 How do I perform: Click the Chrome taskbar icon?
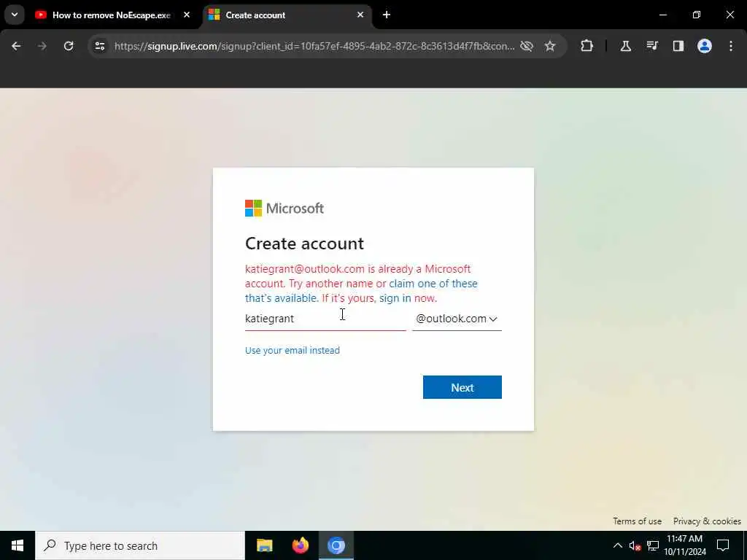336,545
